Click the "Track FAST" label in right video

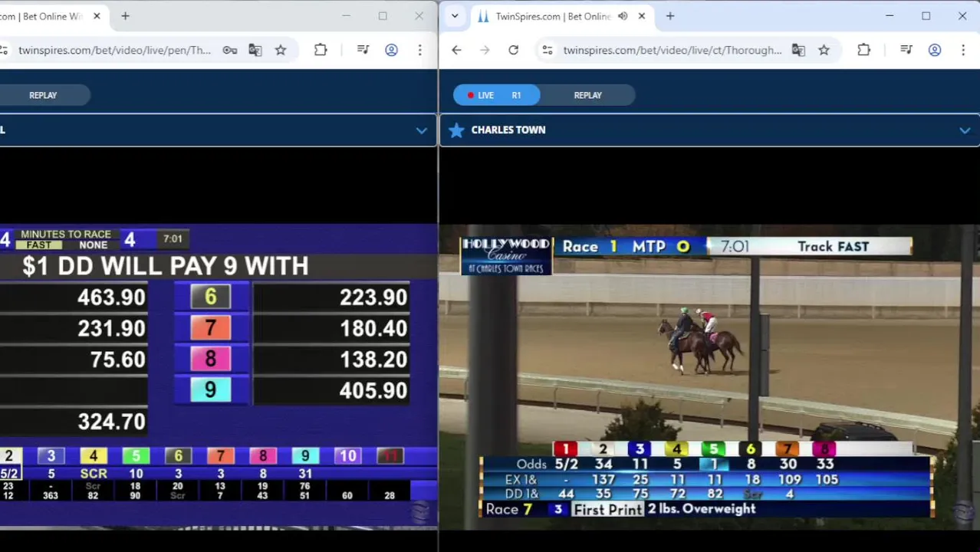tap(833, 247)
